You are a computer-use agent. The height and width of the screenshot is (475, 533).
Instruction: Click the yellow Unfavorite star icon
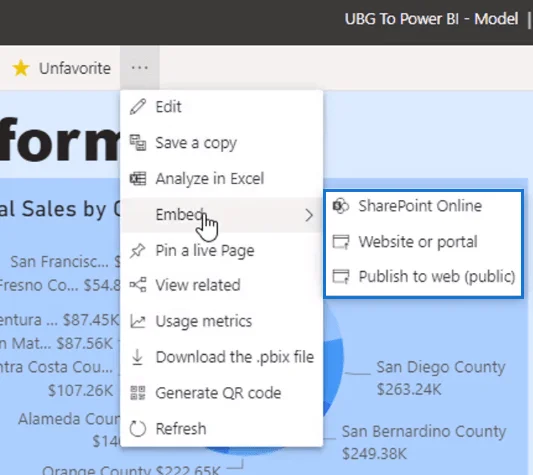coord(21,68)
